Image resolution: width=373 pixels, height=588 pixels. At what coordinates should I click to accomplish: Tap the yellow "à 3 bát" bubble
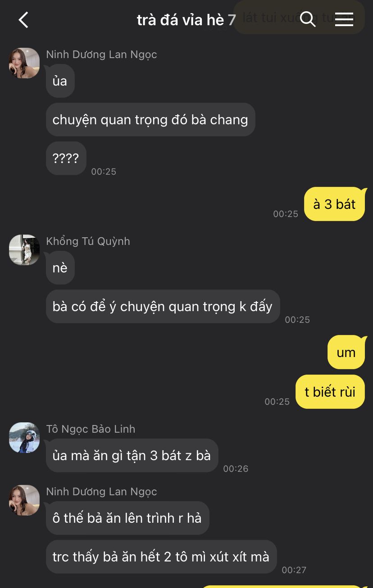pos(335,204)
